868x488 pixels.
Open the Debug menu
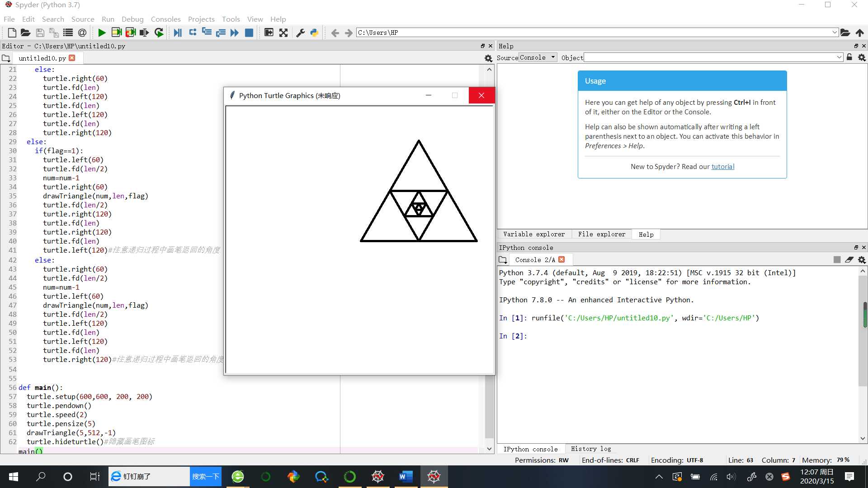click(x=131, y=19)
